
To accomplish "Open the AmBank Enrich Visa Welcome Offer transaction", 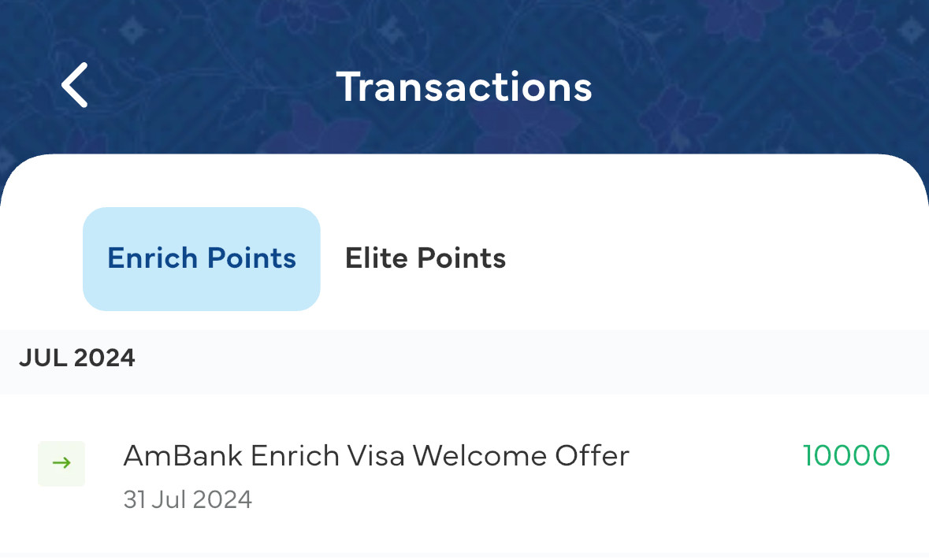I will click(x=465, y=475).
